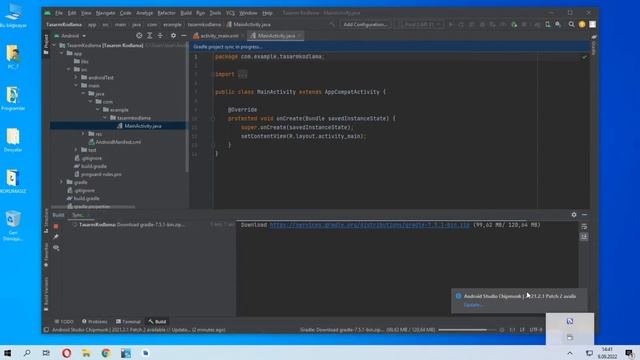This screenshot has width=640, height=360.
Task: Collapse the example package
Action: 98,110
